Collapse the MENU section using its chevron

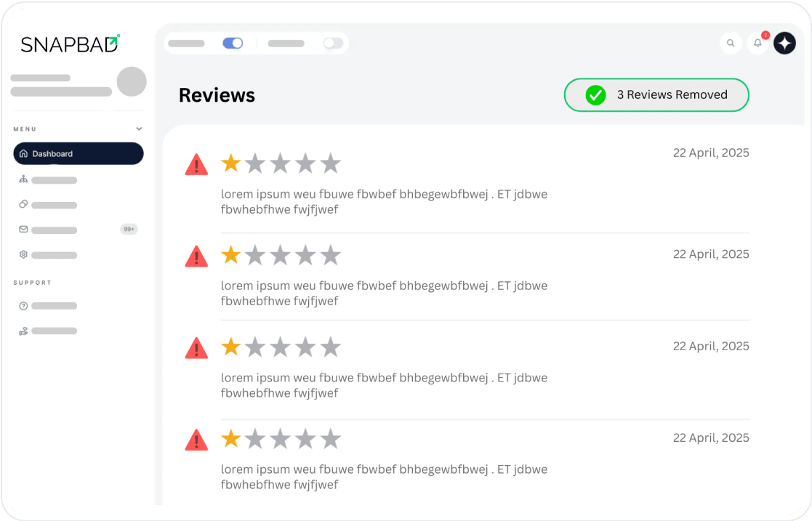click(x=139, y=128)
